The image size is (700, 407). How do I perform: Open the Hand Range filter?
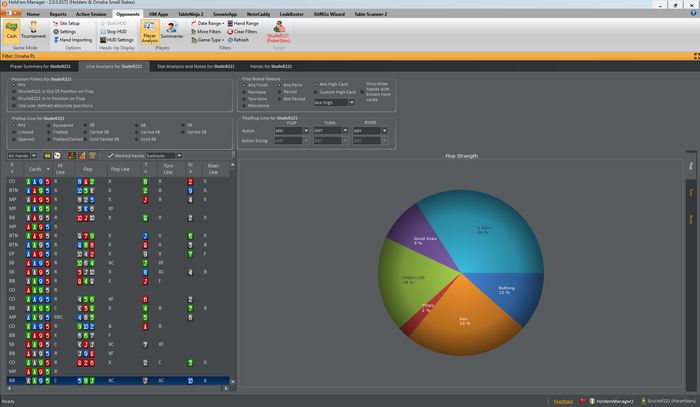pos(243,23)
